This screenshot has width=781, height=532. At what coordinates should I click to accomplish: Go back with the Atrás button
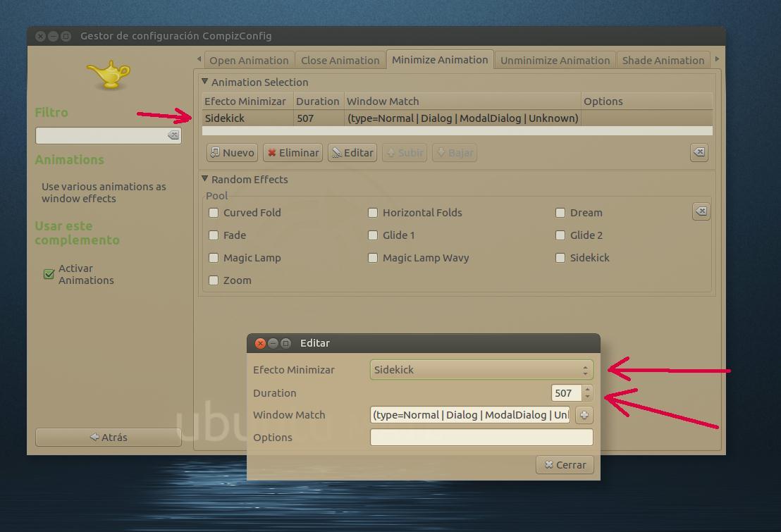tap(108, 438)
